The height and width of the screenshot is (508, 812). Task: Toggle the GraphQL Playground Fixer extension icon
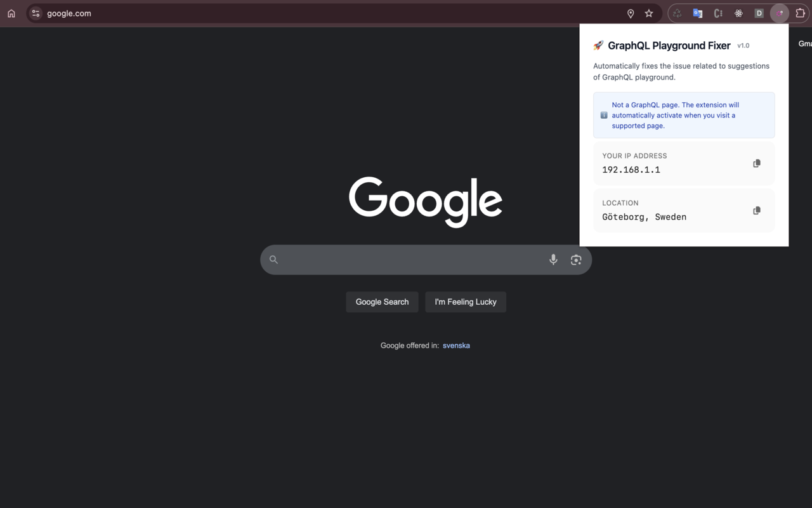point(780,13)
